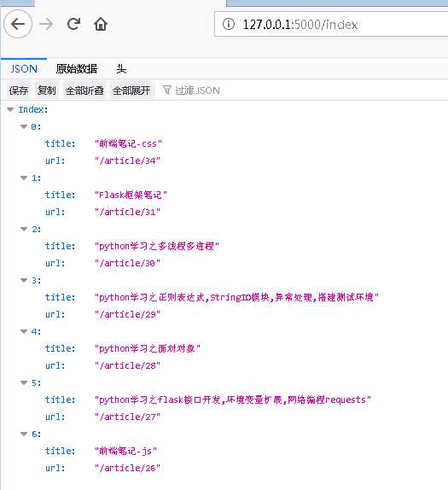Open the 原始数据 raw data tab
Screen dimensions: 448x490
click(77, 69)
